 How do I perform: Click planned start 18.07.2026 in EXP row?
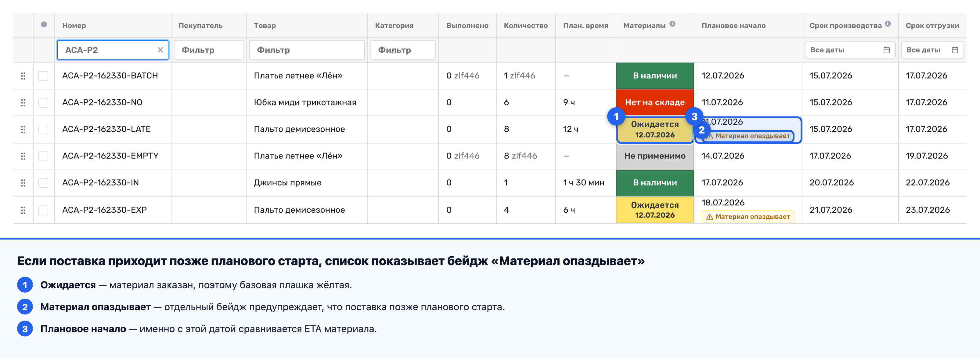tap(723, 202)
